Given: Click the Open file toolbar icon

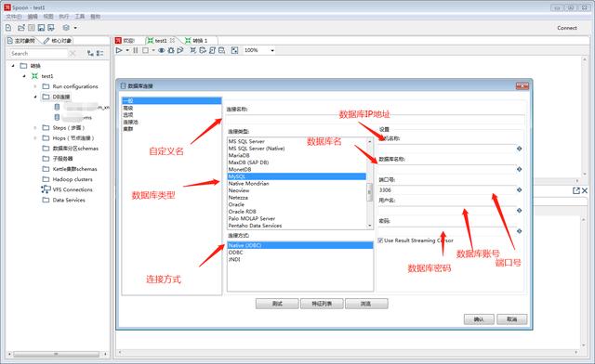Looking at the screenshot, I should pos(21,28).
